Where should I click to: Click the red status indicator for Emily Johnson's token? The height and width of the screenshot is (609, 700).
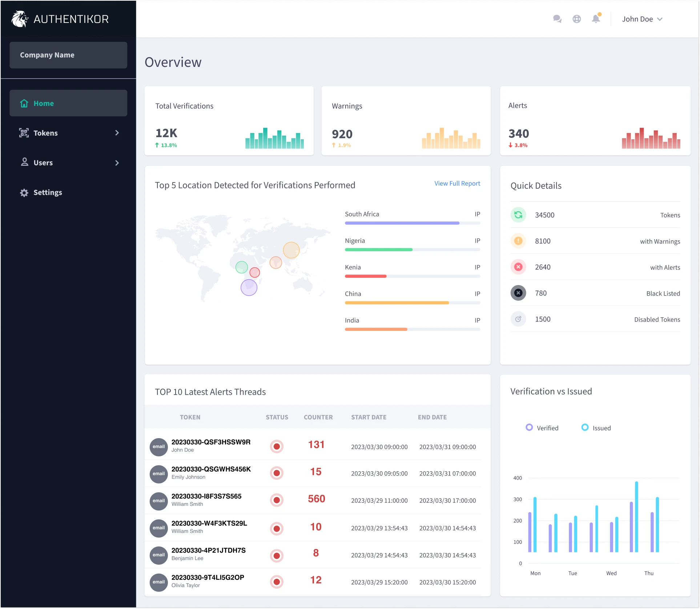pyautogui.click(x=277, y=473)
